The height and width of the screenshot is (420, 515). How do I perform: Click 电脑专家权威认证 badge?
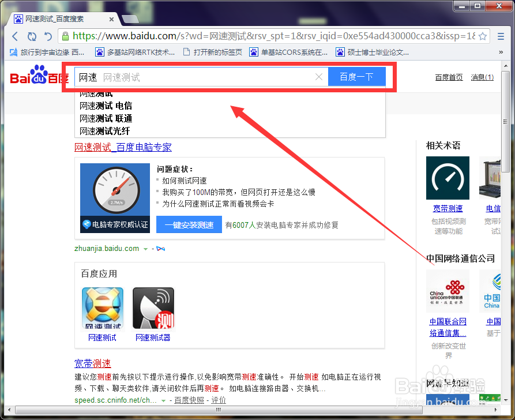(x=115, y=224)
